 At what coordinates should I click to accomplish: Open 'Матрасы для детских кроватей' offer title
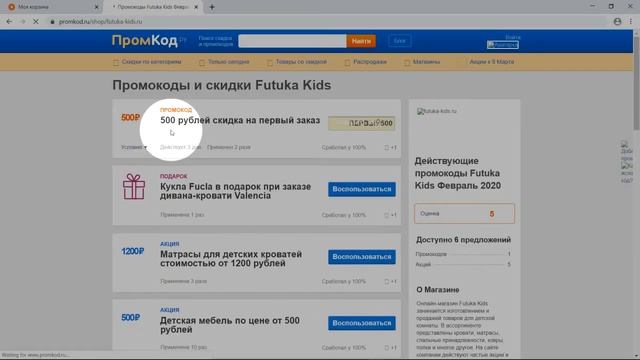click(x=231, y=259)
